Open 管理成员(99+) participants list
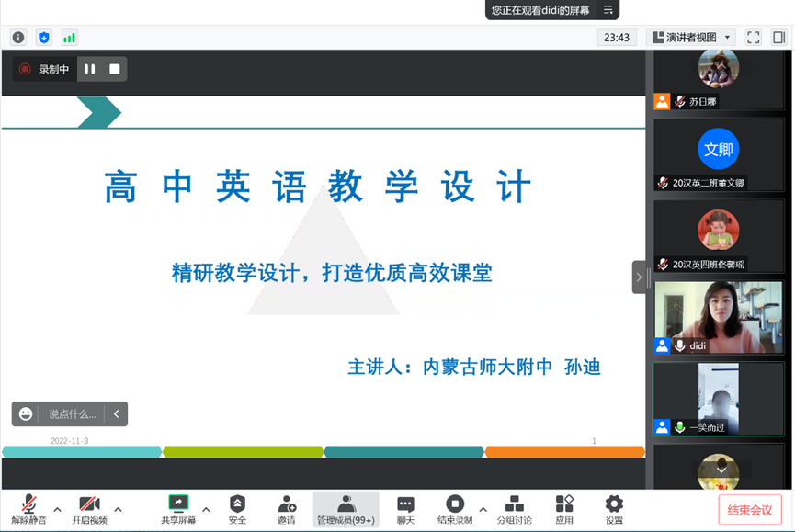795x532 pixels. [x=346, y=510]
